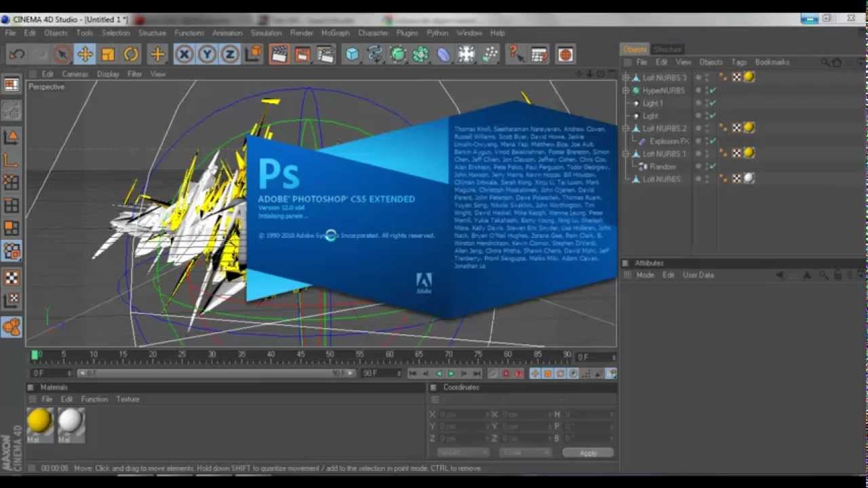Activate the Scale tool

108,54
